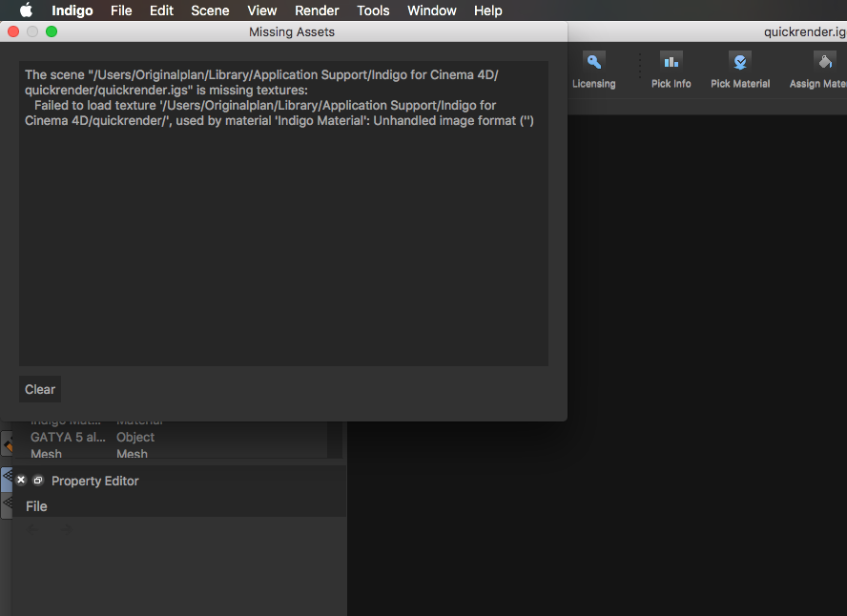Open the Render menu

click(317, 10)
